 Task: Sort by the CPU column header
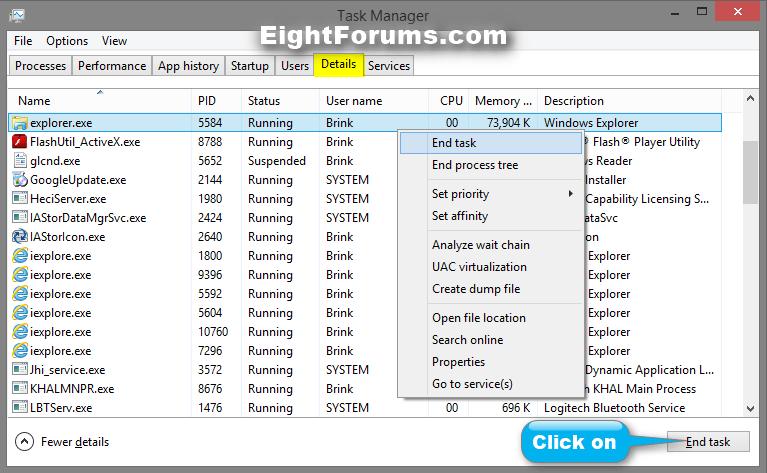pos(449,101)
